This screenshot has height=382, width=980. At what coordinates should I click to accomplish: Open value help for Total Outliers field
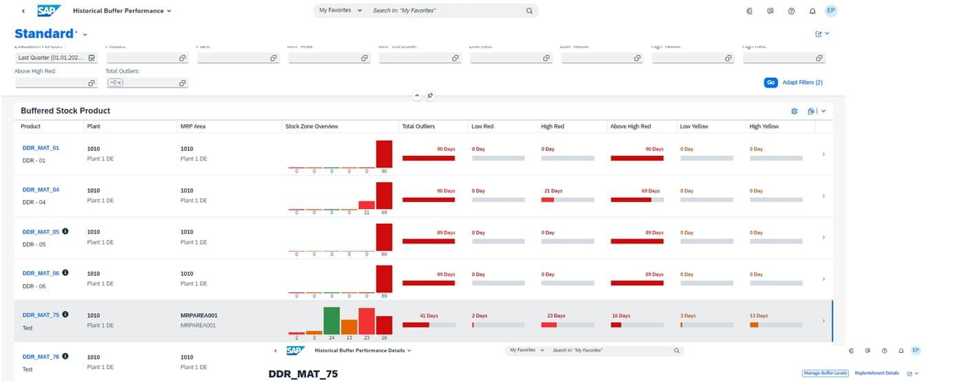183,83
